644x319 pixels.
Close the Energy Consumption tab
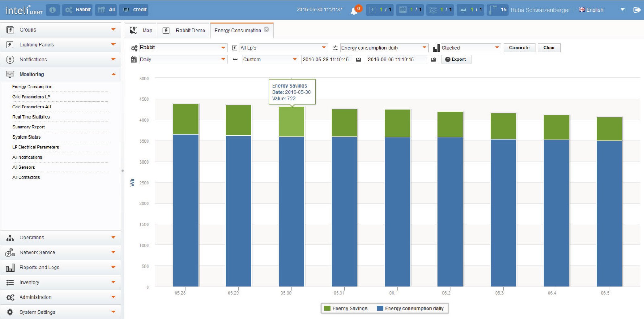tap(267, 29)
